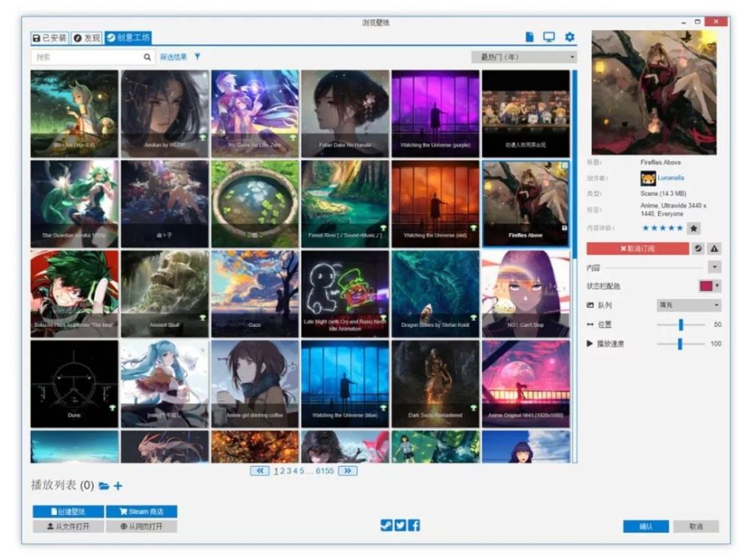The height and width of the screenshot is (560, 752).
Task: Select Watching the Universe (red) thumbnail
Action: [435, 204]
